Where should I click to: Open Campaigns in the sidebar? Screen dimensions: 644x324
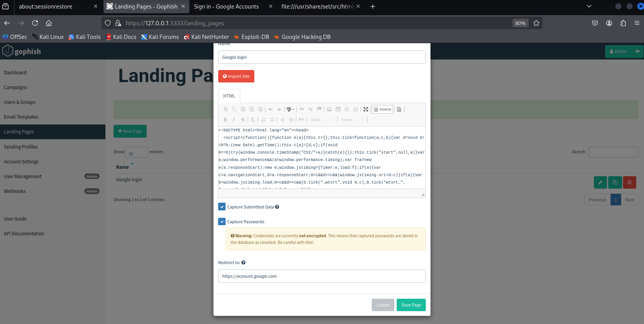tap(16, 88)
